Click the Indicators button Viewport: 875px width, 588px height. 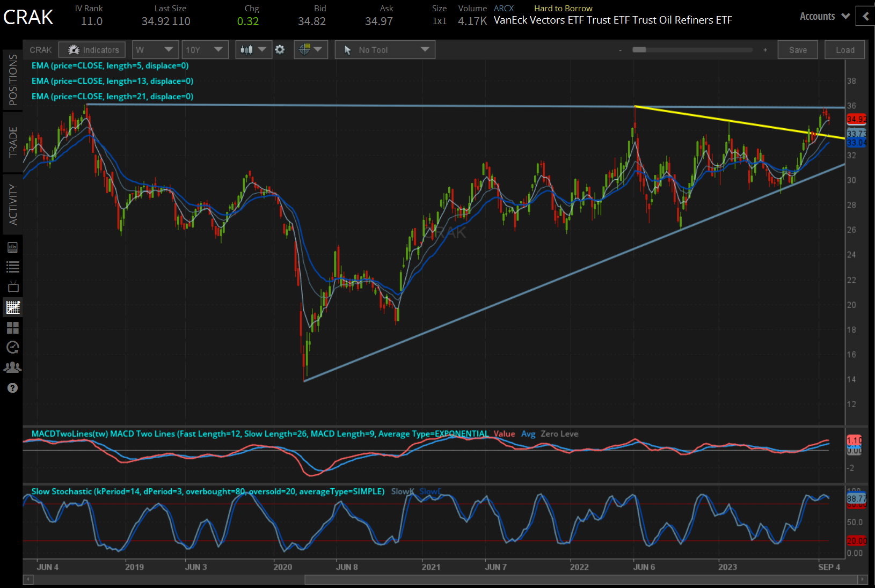pyautogui.click(x=92, y=49)
